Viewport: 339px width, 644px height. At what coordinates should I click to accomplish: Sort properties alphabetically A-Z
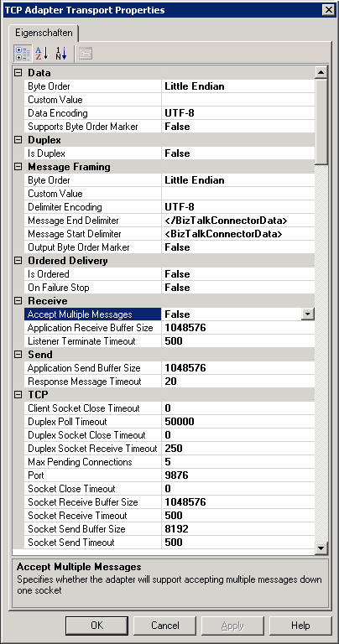(41, 54)
